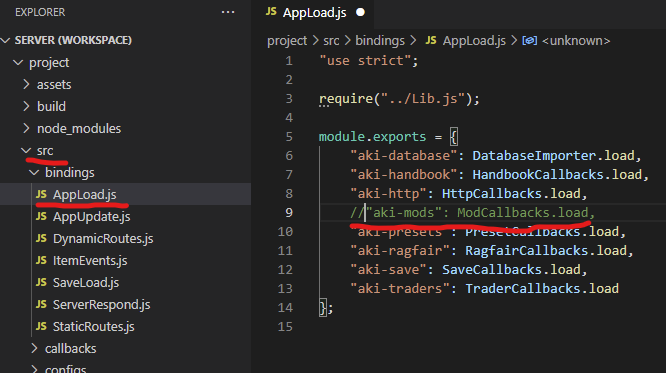Click the bindings breadcrumb segment

coord(380,41)
